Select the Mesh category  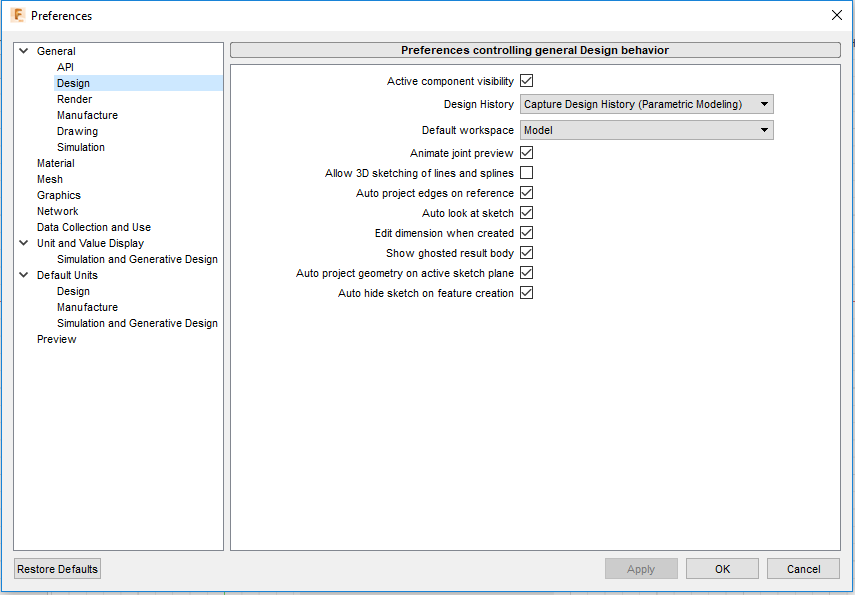(x=50, y=179)
